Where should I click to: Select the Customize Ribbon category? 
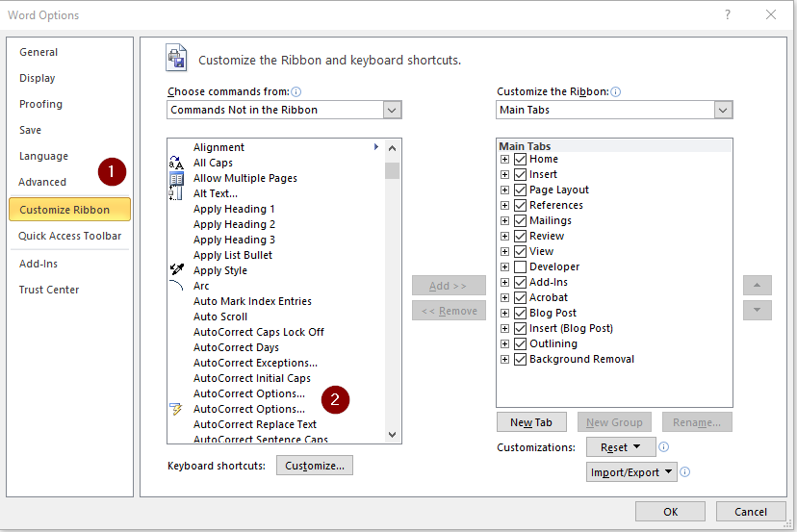point(69,210)
